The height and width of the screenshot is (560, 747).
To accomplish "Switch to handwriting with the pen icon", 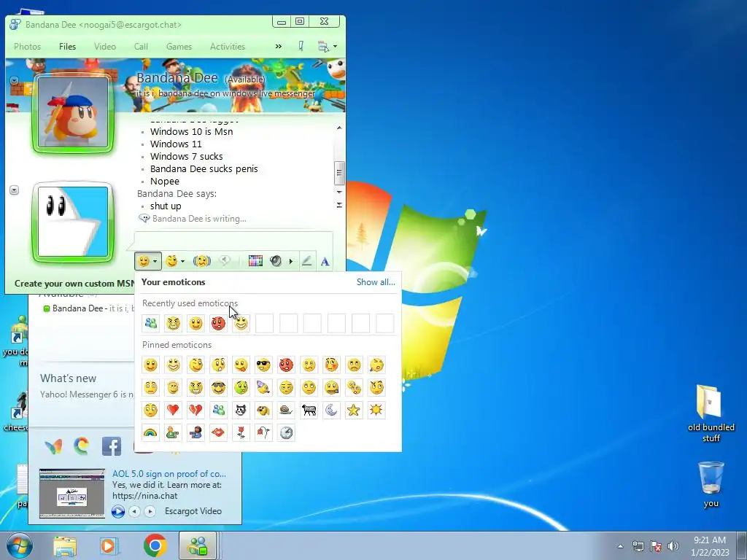I will point(306,261).
